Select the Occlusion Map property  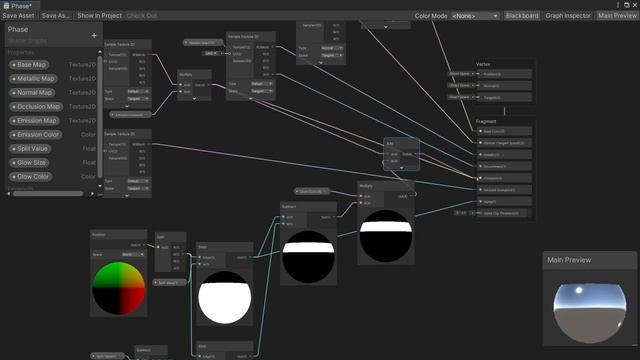pos(36,107)
